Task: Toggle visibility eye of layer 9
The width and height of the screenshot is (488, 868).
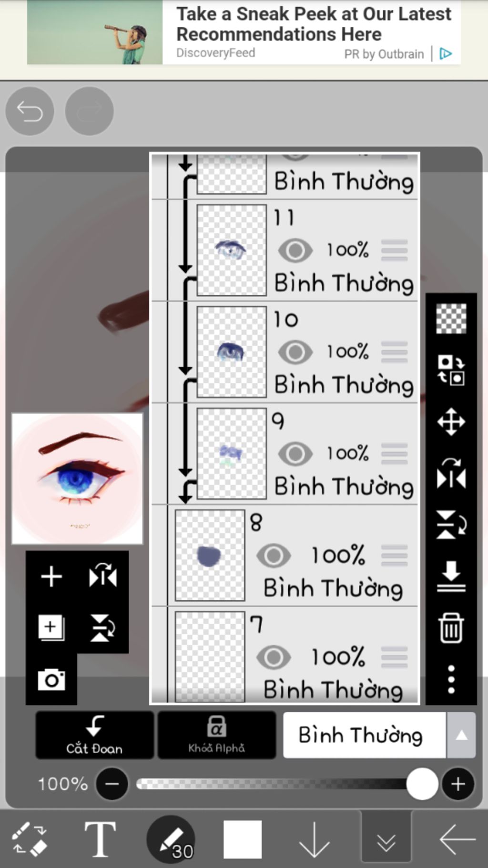Action: pos(295,454)
